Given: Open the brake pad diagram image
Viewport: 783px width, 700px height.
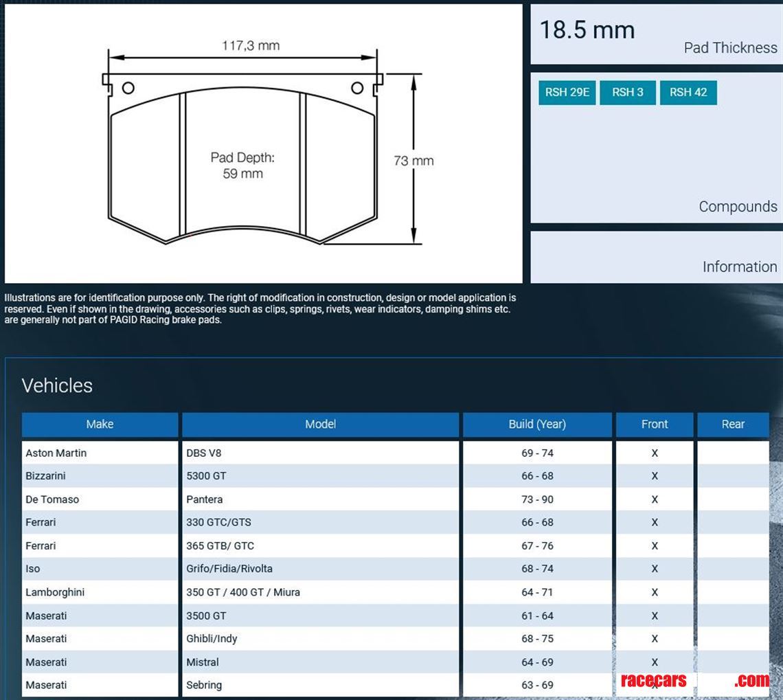Looking at the screenshot, I should point(263,144).
